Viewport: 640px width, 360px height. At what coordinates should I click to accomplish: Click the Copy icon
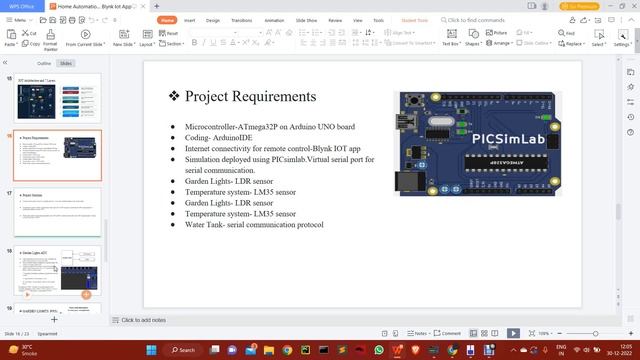[25, 43]
